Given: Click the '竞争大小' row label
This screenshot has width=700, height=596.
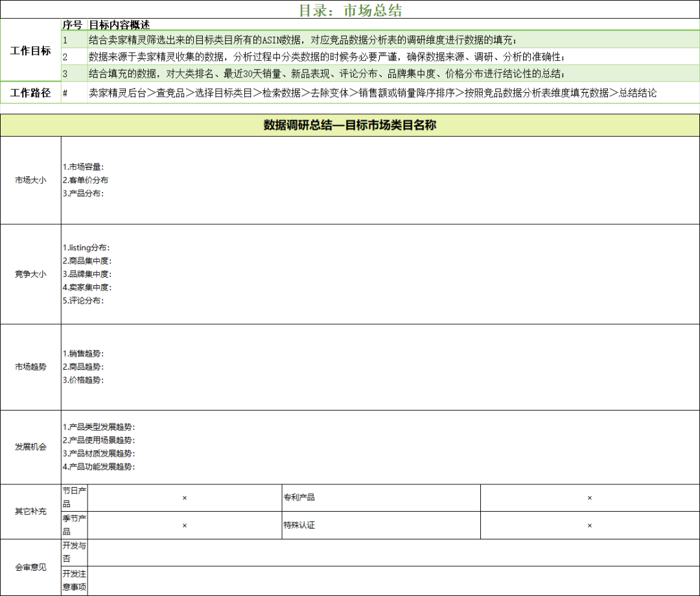Looking at the screenshot, I should (30, 274).
